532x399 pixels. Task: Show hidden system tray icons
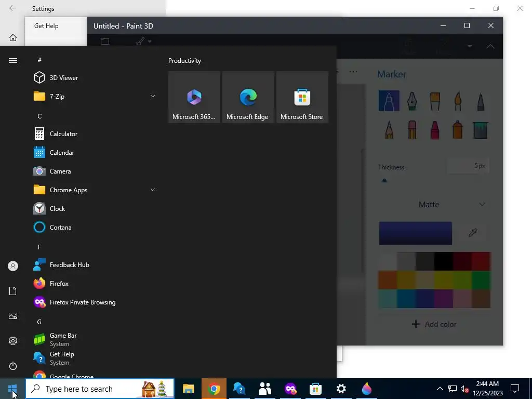point(440,389)
